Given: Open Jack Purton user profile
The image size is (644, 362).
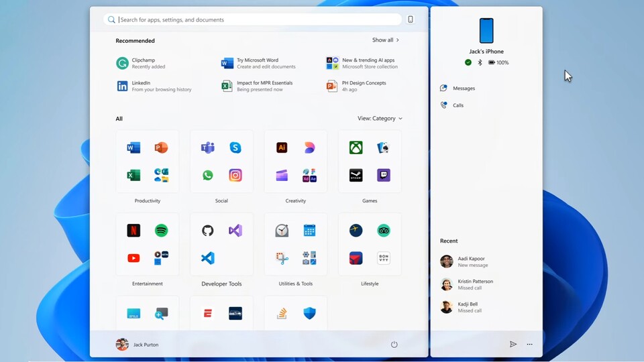Looking at the screenshot, I should point(138,345).
